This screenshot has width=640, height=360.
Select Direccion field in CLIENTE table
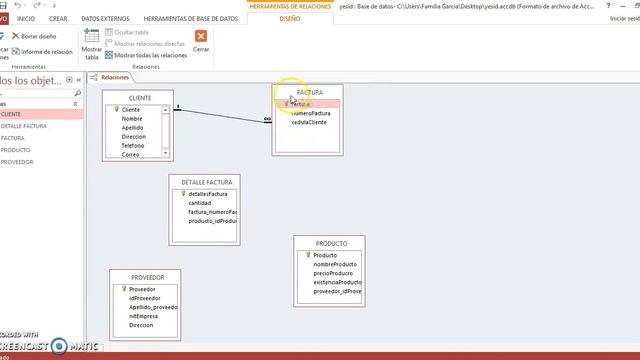pos(133,137)
